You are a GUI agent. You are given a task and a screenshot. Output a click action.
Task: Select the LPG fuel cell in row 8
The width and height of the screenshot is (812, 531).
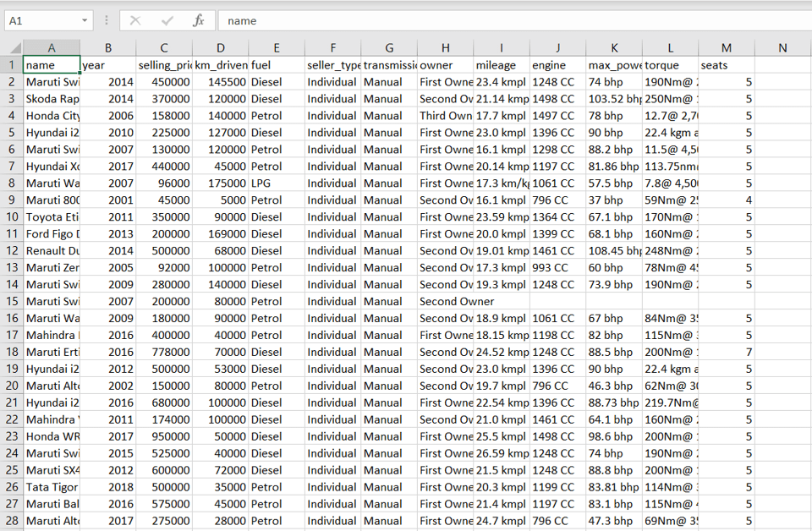(276, 183)
